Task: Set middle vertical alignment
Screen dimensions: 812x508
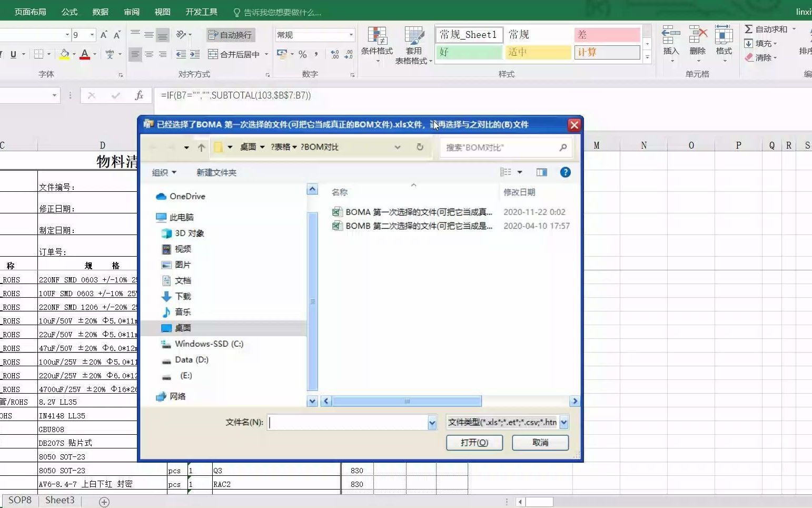Action: click(149, 35)
